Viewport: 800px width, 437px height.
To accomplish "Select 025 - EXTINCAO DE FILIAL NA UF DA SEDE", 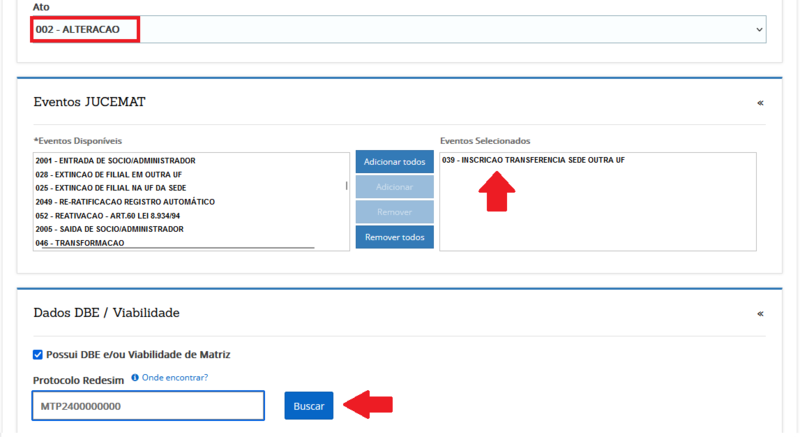I will (110, 188).
